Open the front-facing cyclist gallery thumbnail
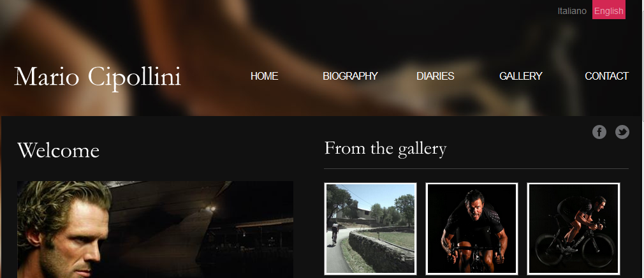 (x=472, y=229)
